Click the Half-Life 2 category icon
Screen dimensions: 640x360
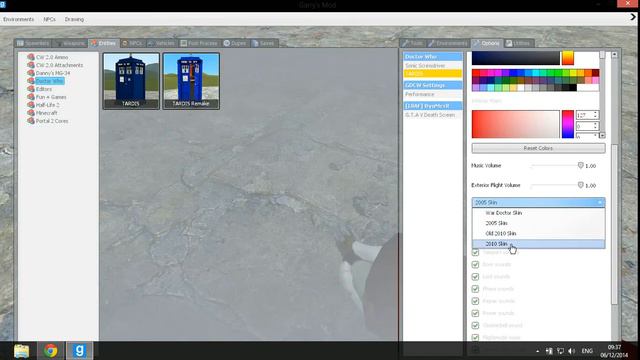point(31,105)
